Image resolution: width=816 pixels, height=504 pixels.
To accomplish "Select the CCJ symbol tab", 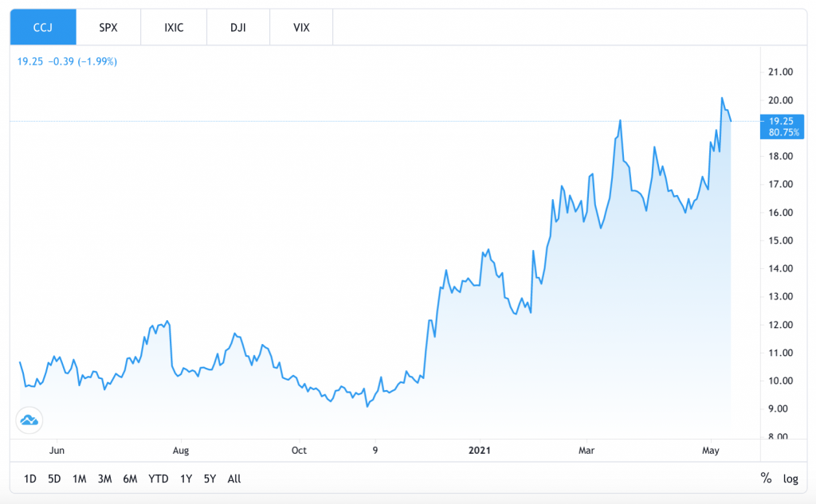I will click(43, 27).
